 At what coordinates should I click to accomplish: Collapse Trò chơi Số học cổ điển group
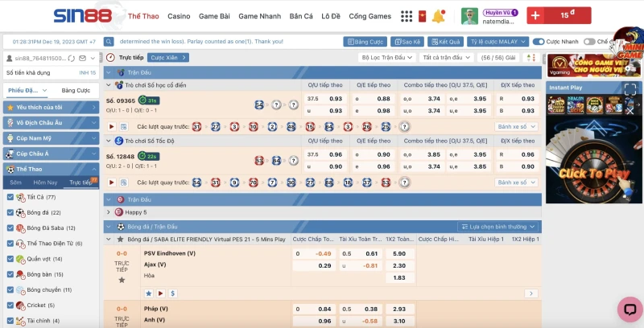(109, 85)
